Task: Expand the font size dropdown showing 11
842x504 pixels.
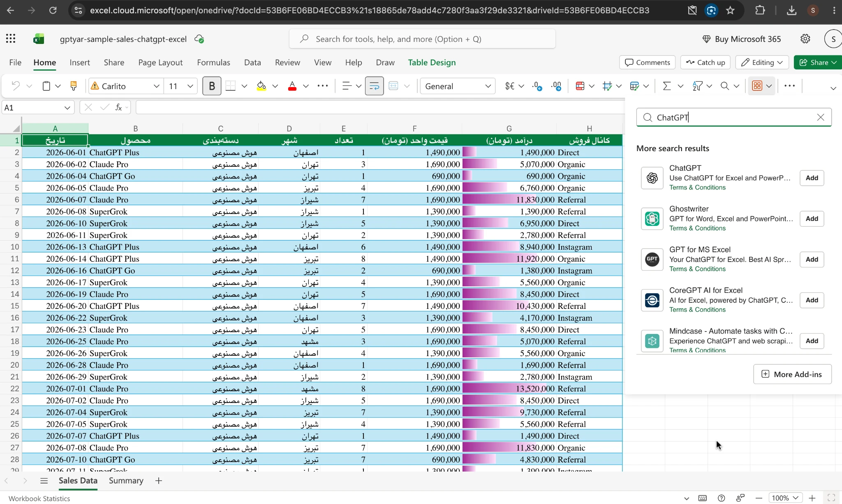Action: 190,86
